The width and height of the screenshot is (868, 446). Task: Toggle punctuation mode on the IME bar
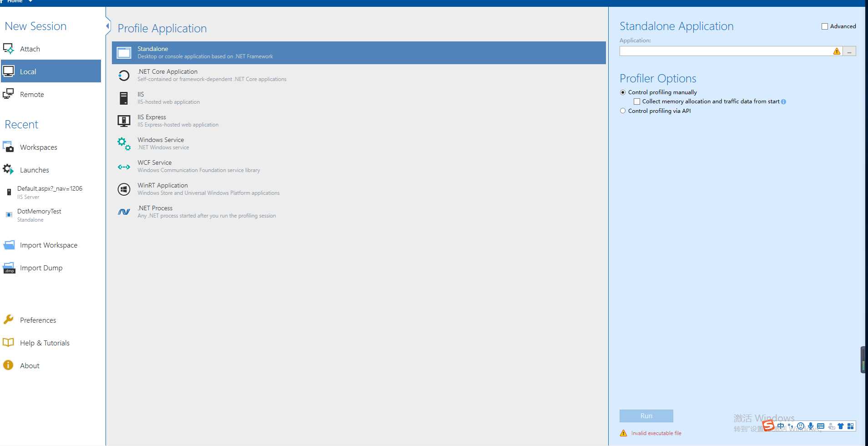791,426
